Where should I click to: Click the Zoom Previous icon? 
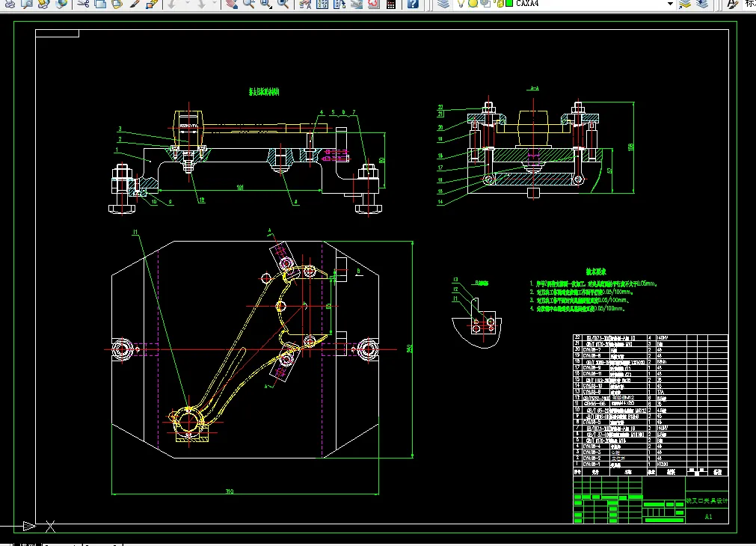283,4
